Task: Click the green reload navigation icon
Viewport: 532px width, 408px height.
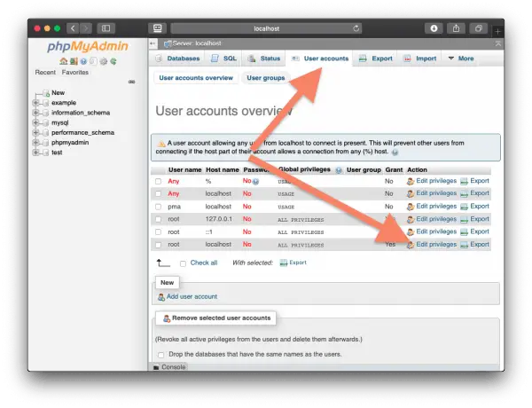Action: (113, 61)
